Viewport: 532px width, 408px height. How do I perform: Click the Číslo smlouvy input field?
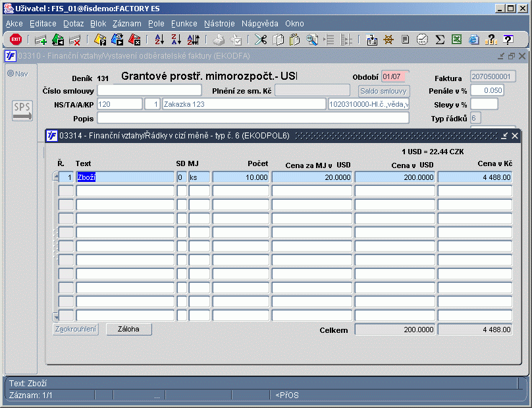pos(149,91)
